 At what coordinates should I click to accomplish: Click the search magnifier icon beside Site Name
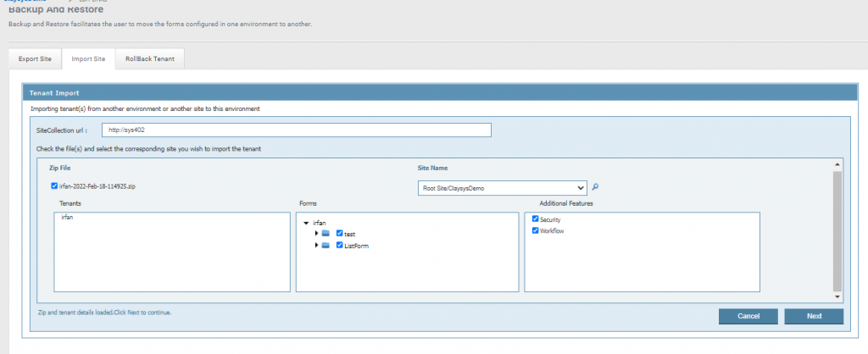(x=595, y=187)
